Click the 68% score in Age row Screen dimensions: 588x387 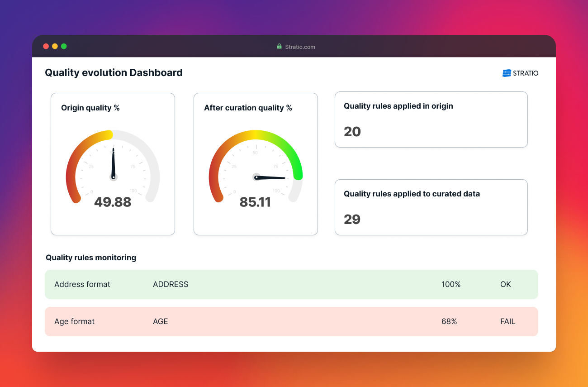coord(449,321)
